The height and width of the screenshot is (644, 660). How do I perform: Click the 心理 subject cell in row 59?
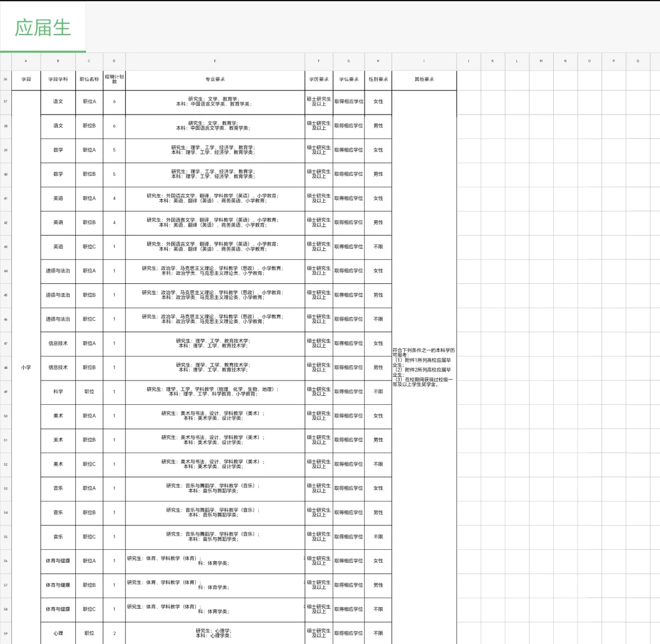(57, 633)
